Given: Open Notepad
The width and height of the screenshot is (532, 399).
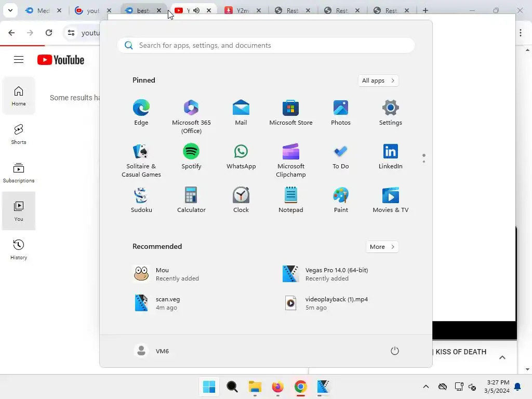Looking at the screenshot, I should pos(291,200).
